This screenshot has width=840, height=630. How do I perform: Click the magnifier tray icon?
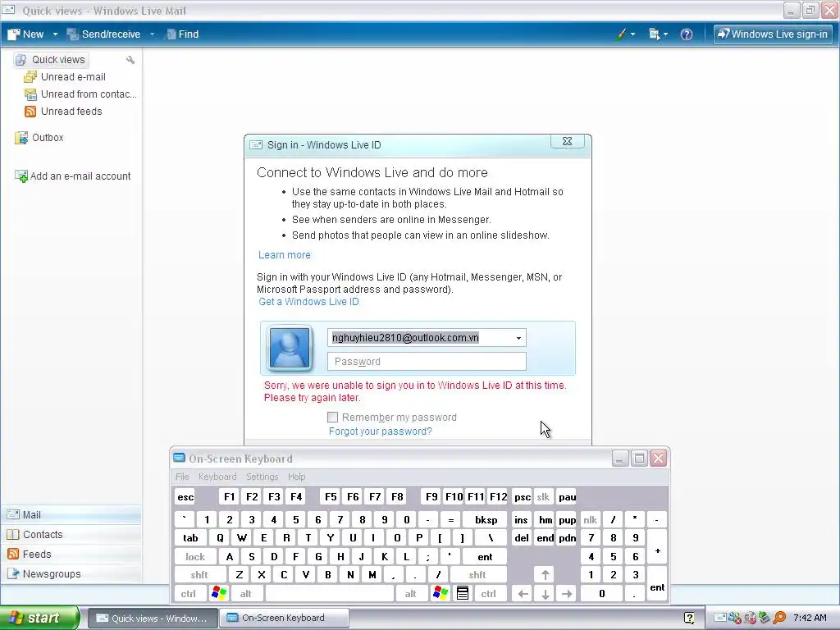(779, 619)
